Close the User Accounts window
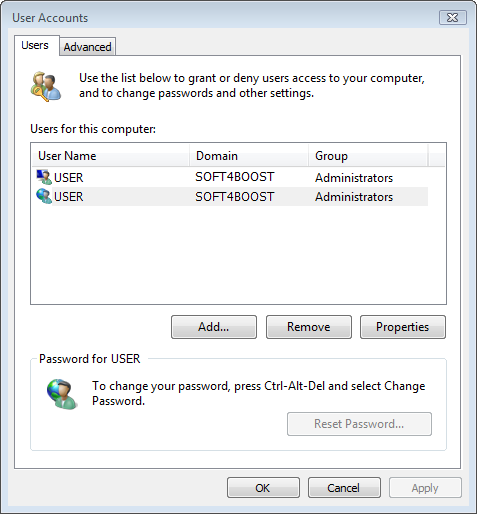 click(x=453, y=18)
